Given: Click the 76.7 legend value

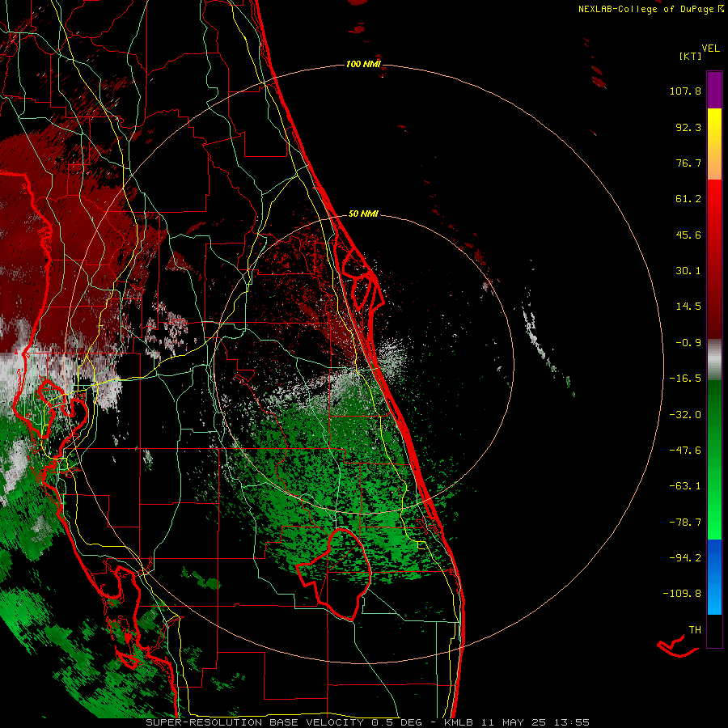Looking at the screenshot, I should 688,163.
